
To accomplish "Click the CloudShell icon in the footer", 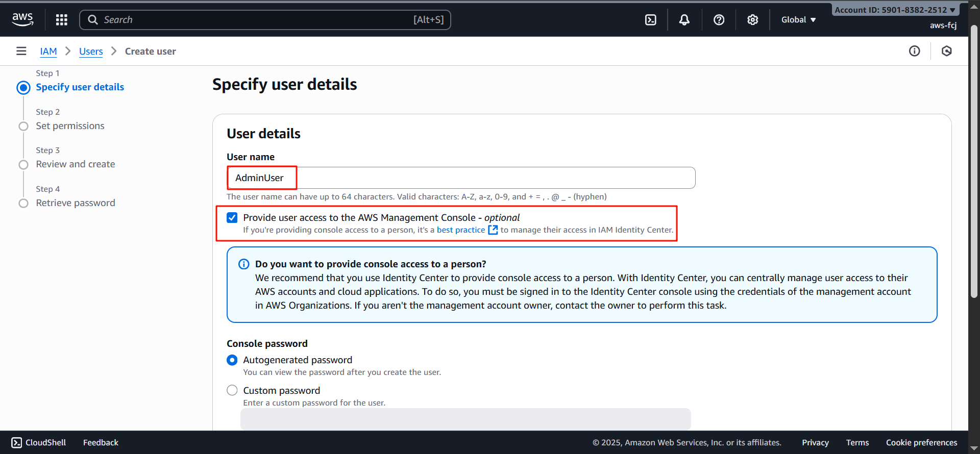I will (x=17, y=443).
